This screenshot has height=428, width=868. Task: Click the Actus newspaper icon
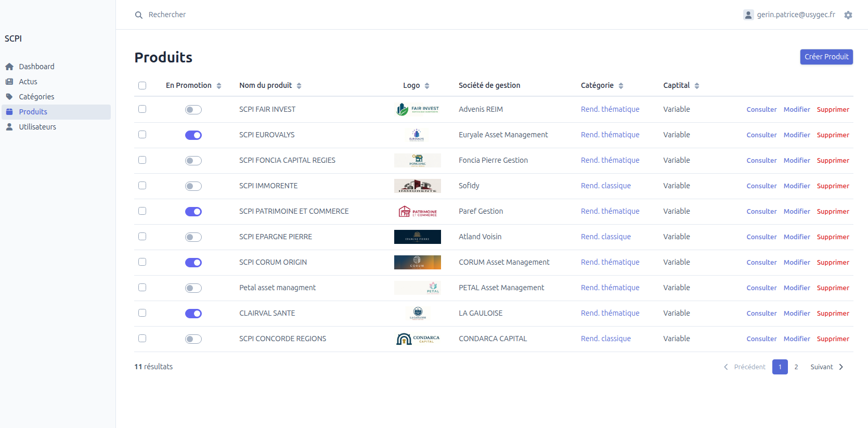9,82
